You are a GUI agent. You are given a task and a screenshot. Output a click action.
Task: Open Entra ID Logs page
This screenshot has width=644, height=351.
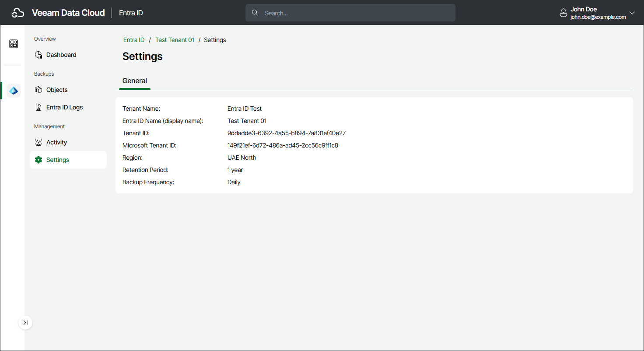(68, 107)
